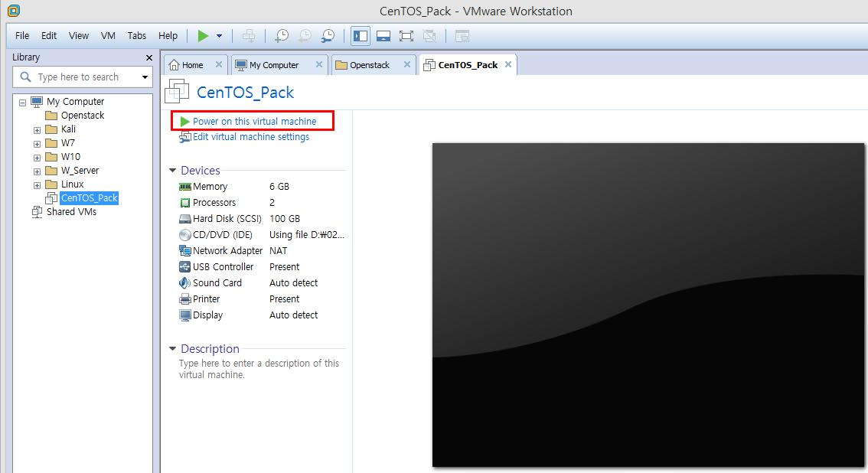Open the power options dropdown arrow in toolbar
The image size is (868, 473).
pos(219,36)
